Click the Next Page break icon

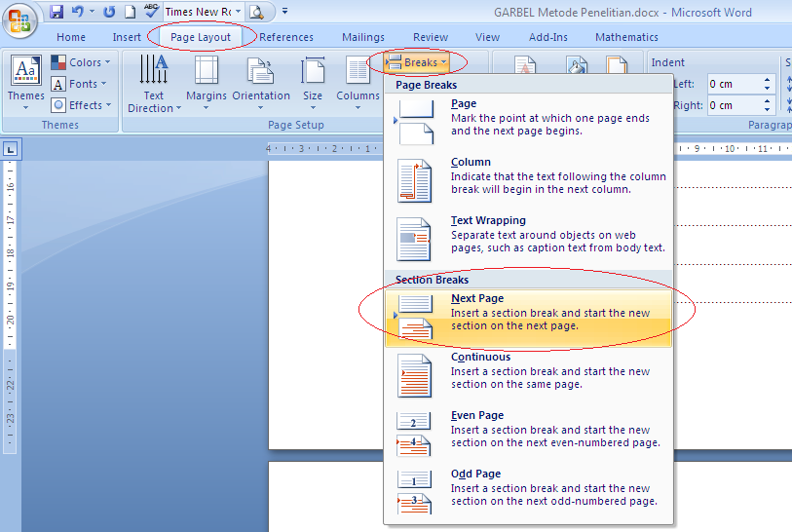point(416,318)
